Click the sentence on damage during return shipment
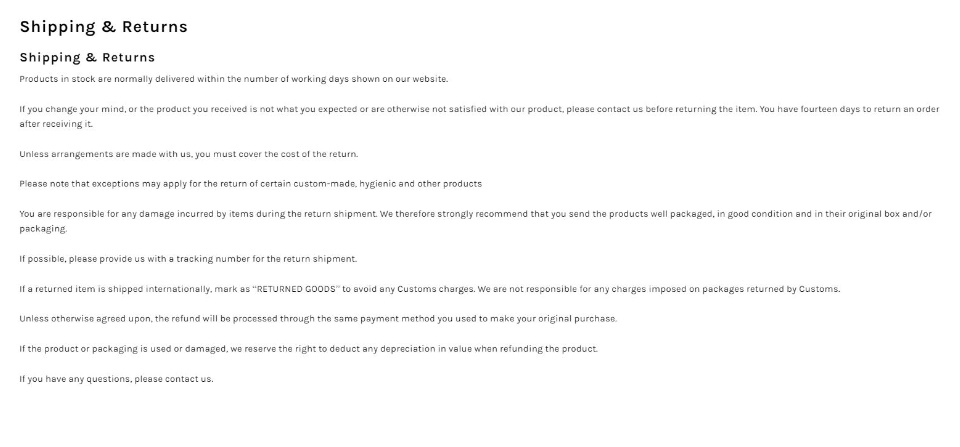Image resolution: width=960 pixels, height=447 pixels. 198,214
